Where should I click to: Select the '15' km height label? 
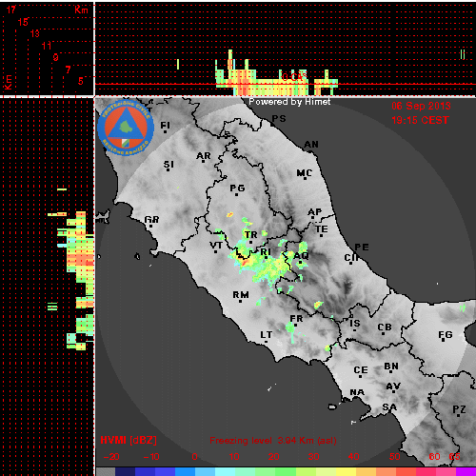coord(23,22)
